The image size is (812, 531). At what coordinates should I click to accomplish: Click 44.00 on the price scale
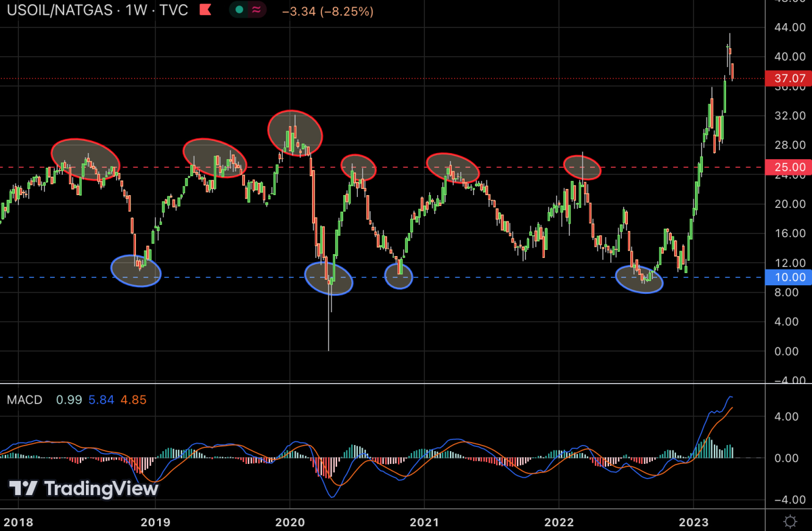pos(790,27)
